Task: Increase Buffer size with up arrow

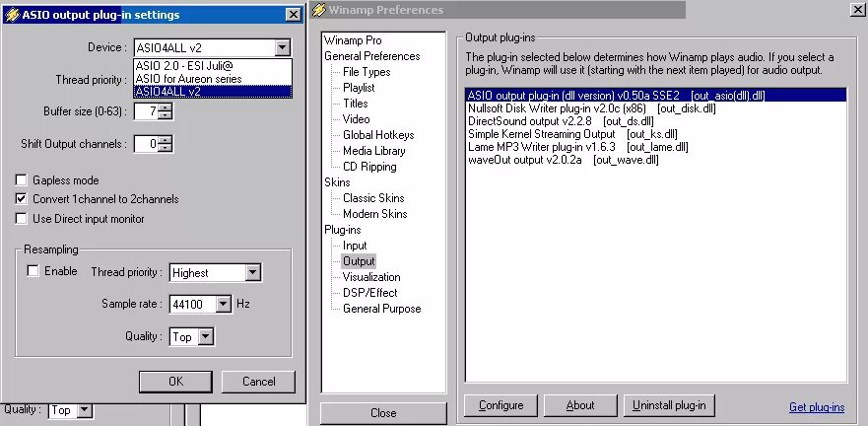Action: click(165, 108)
